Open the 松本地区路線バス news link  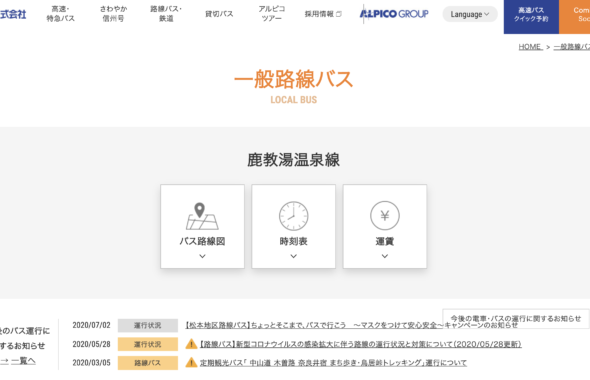point(351,325)
